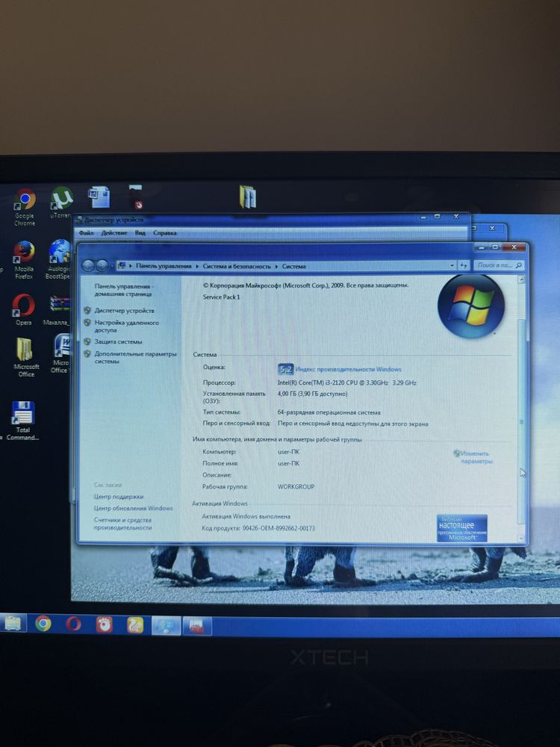Open UC Browser from the taskbar
The width and height of the screenshot is (560, 747).
[x=134, y=624]
